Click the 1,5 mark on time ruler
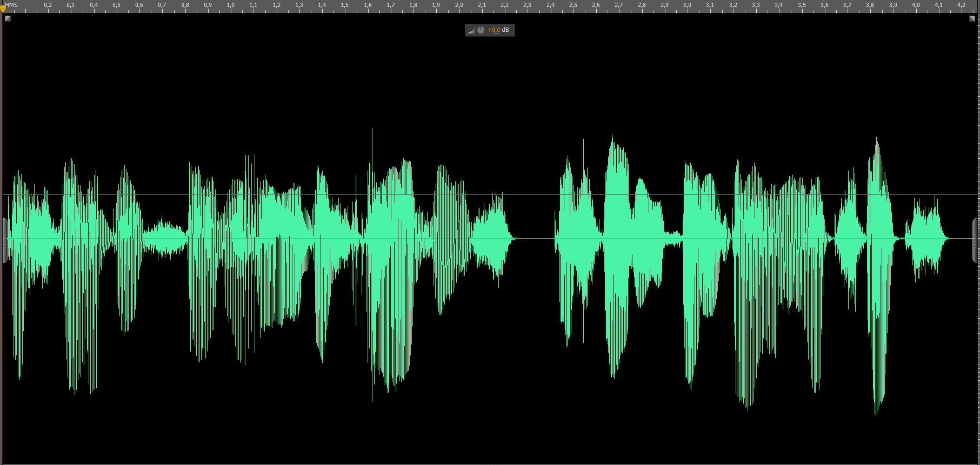The height and width of the screenshot is (465, 980). 344,5
